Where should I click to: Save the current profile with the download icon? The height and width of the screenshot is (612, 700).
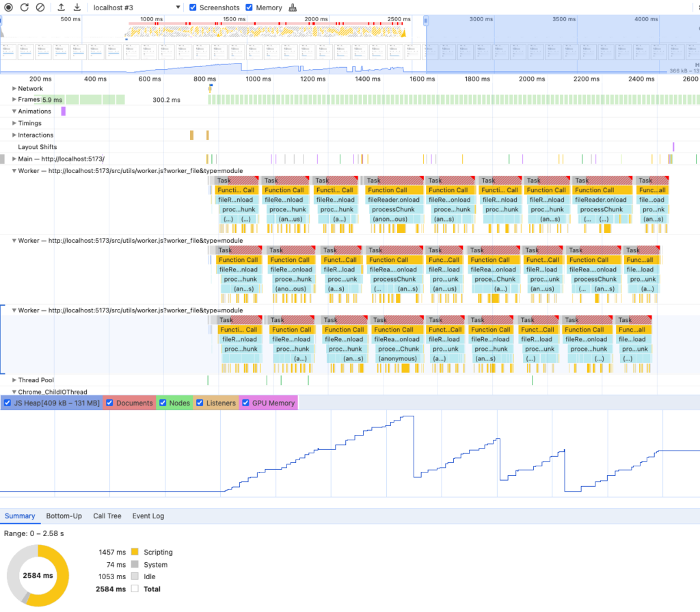click(x=77, y=8)
